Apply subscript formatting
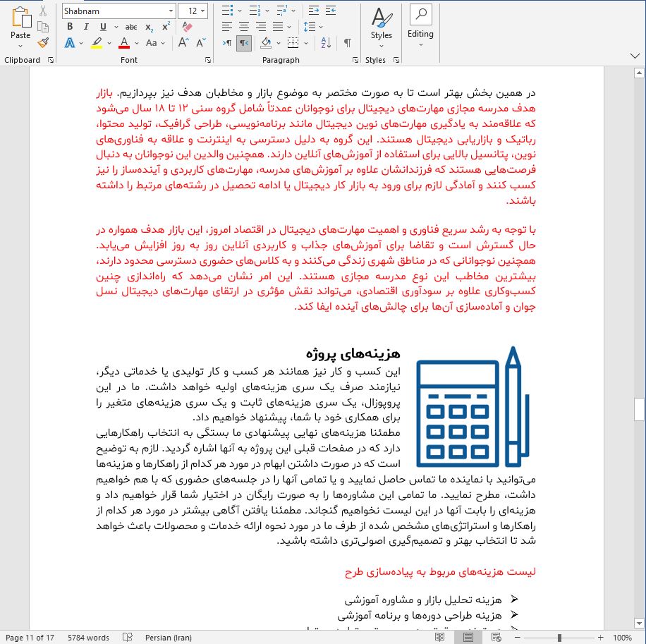Image resolution: width=646 pixels, height=644 pixels. click(x=149, y=27)
